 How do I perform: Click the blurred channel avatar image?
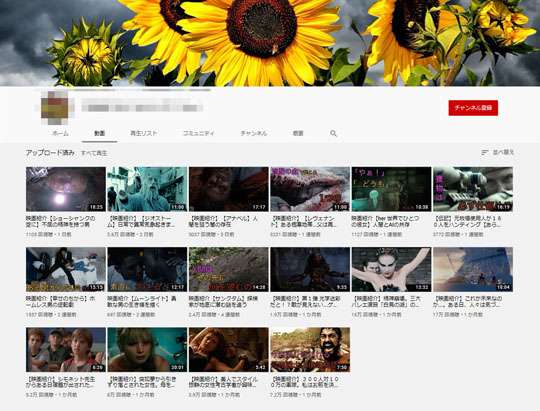55,107
